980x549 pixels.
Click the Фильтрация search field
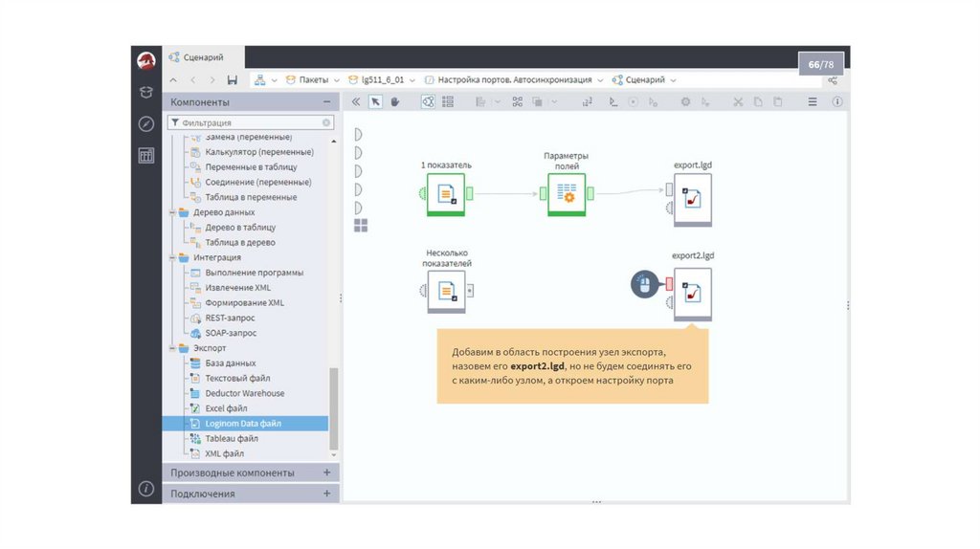point(249,122)
